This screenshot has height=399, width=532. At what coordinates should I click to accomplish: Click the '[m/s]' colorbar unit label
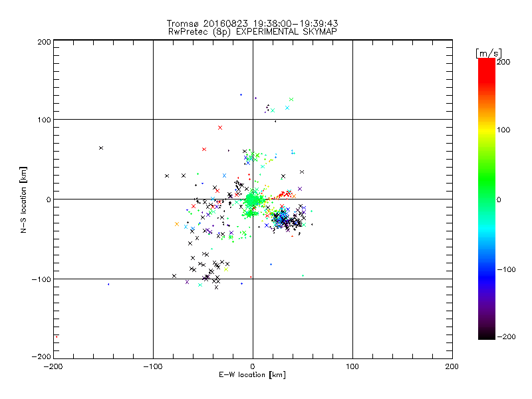click(489, 53)
